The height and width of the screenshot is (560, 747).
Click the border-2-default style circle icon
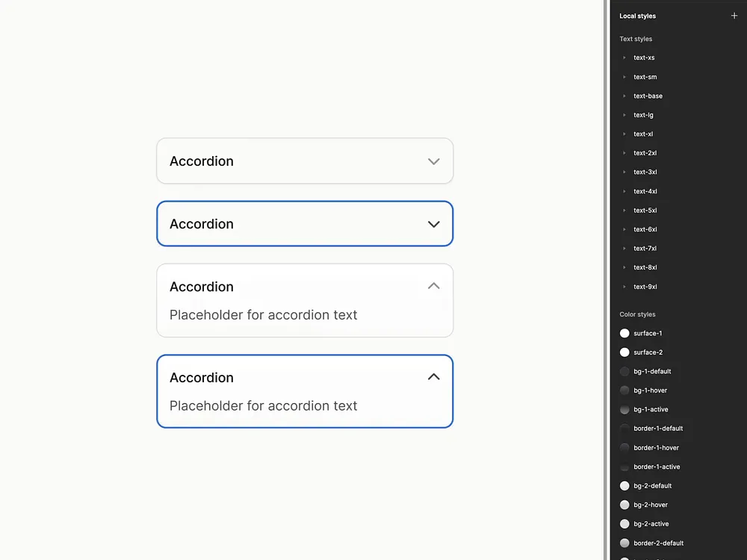click(x=624, y=542)
